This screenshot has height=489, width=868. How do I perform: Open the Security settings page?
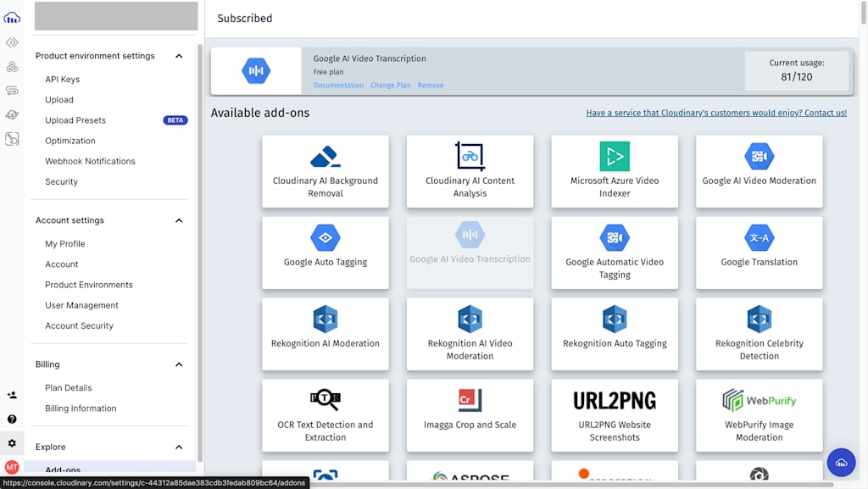point(61,181)
